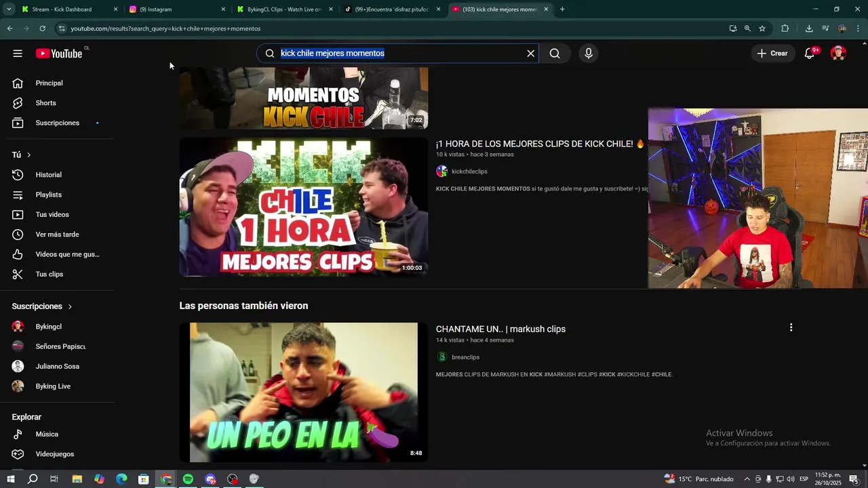Expand the Suscripciones section header
Screen dimensions: 868x488
point(42,306)
